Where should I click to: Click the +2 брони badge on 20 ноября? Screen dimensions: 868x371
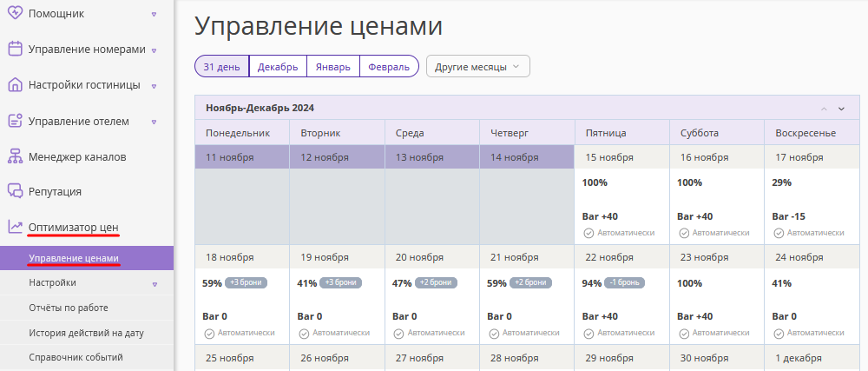coord(437,283)
